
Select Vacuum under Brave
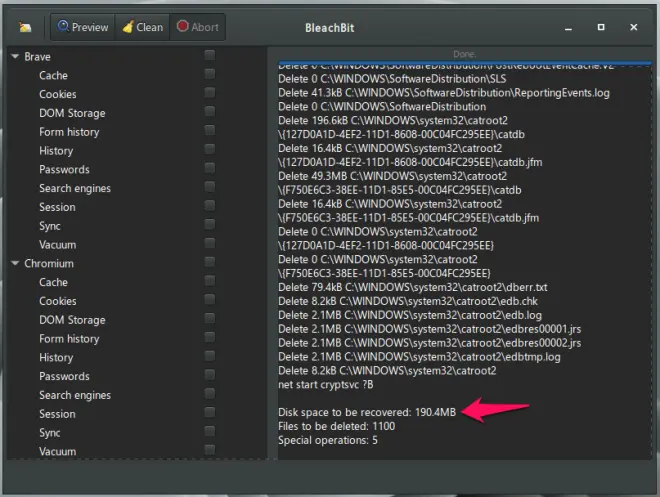pos(58,245)
